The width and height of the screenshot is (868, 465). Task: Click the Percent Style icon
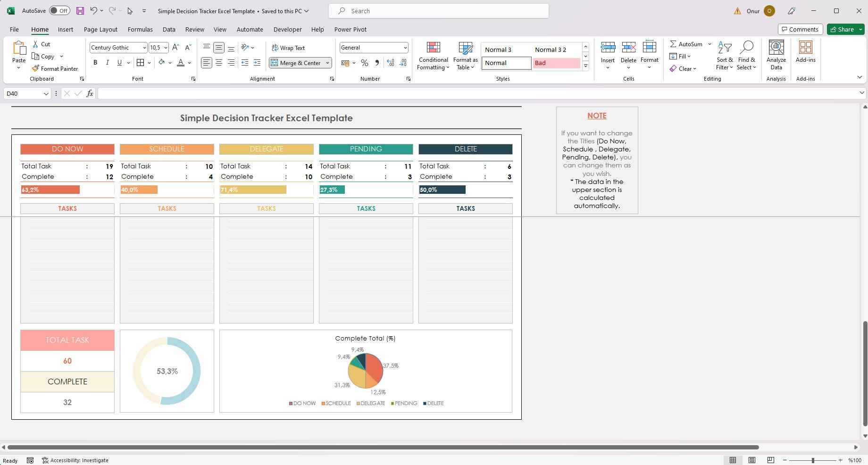[364, 63]
